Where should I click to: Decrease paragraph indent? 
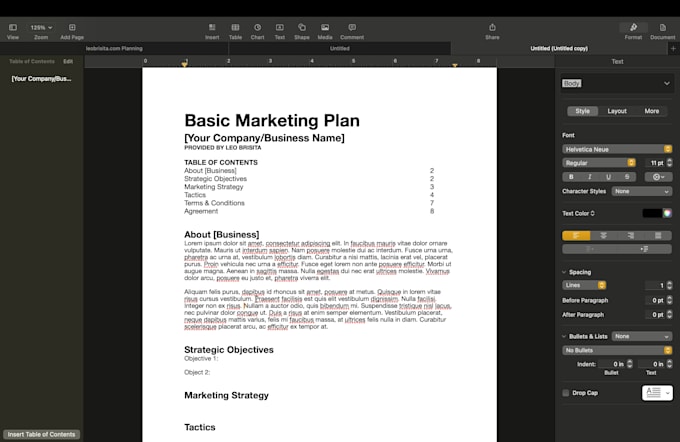[590, 249]
